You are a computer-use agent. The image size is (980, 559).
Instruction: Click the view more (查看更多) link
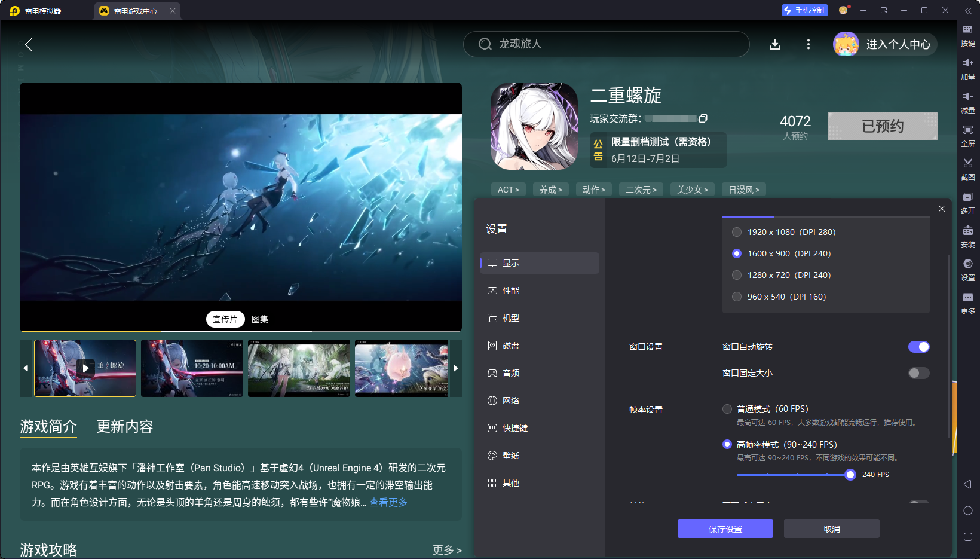coord(388,502)
